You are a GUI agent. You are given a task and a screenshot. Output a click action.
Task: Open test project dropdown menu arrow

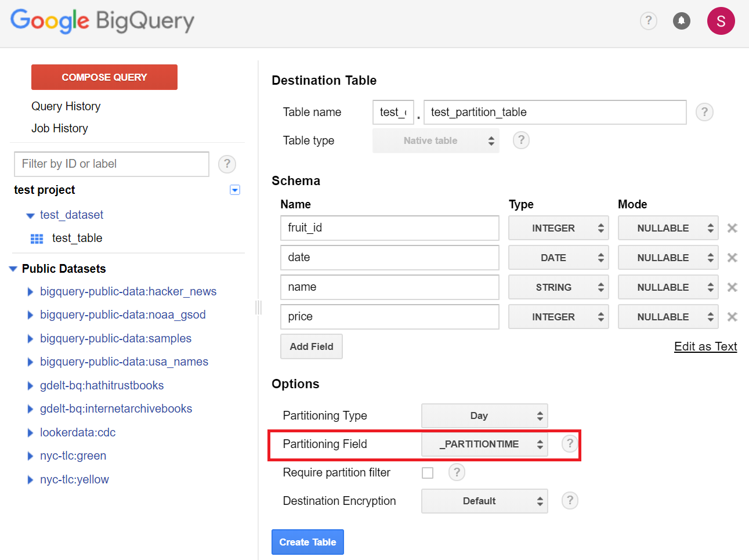(235, 190)
